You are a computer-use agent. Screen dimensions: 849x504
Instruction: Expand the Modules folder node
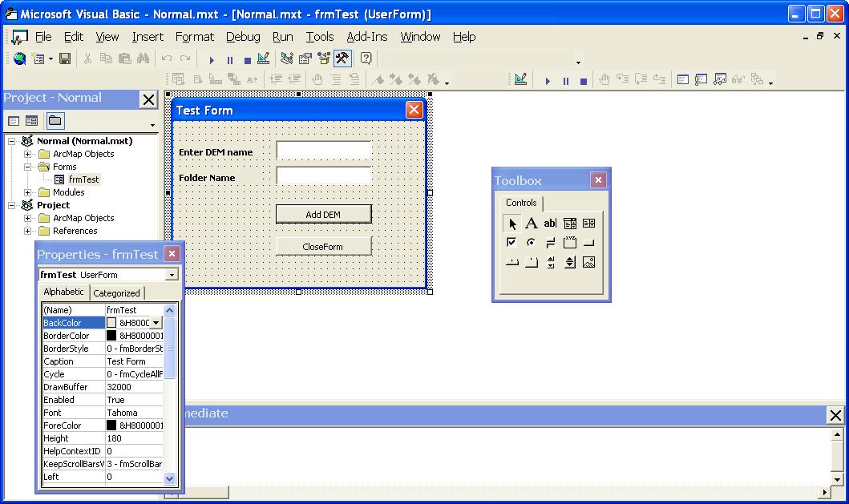pos(27,192)
